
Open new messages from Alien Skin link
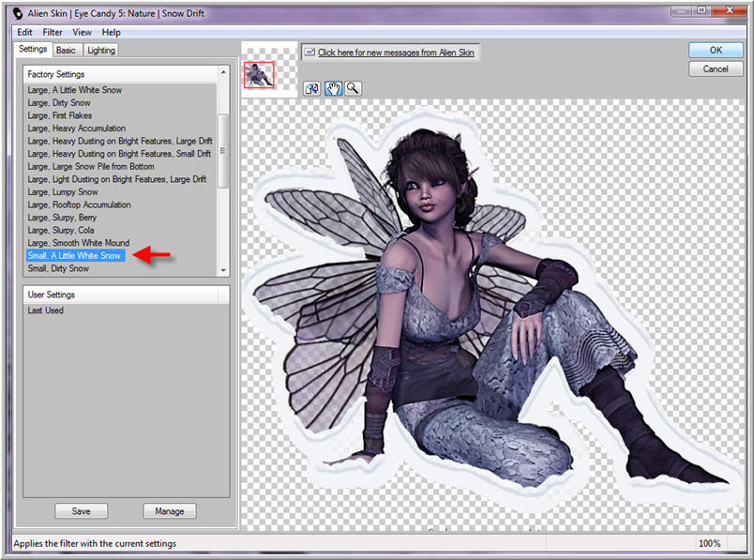tap(396, 53)
